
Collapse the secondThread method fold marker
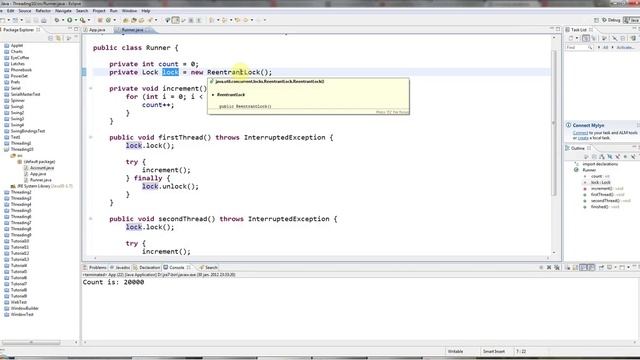point(91,219)
